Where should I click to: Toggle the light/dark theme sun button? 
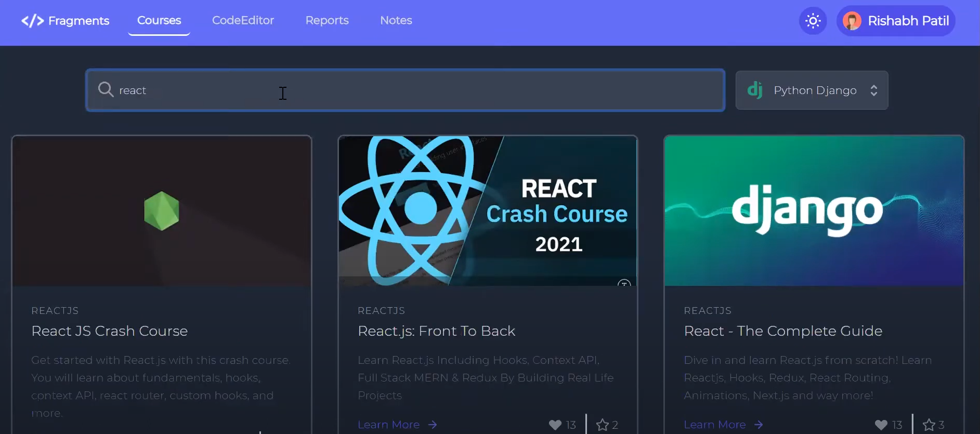(813, 21)
